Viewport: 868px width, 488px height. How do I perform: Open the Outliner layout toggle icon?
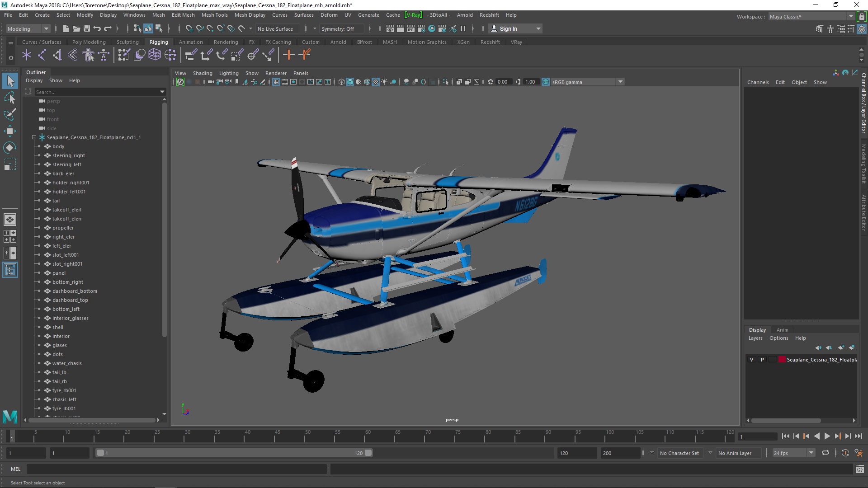[10, 270]
